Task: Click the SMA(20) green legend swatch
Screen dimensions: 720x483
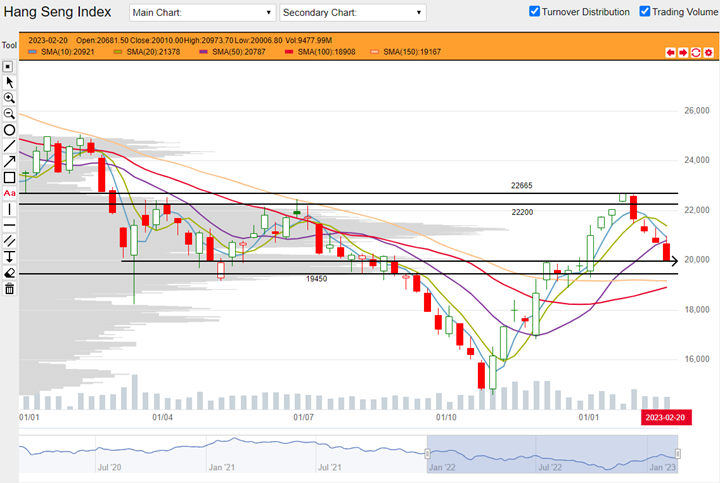Action: coord(118,52)
